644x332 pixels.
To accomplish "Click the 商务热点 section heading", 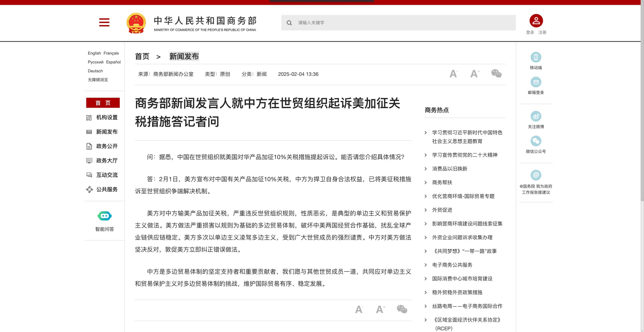I will point(436,110).
